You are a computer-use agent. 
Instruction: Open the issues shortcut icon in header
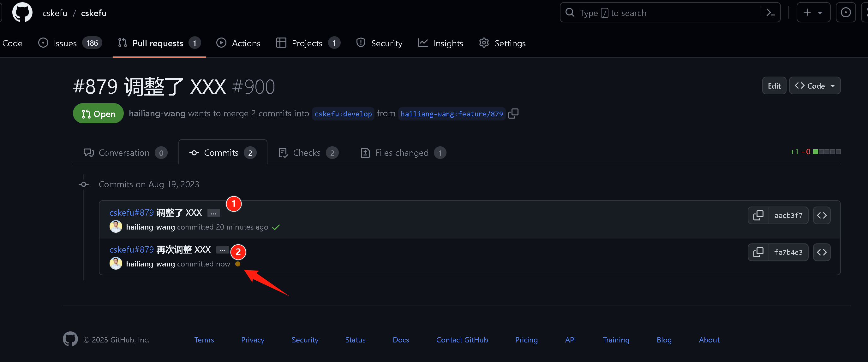[x=846, y=13]
